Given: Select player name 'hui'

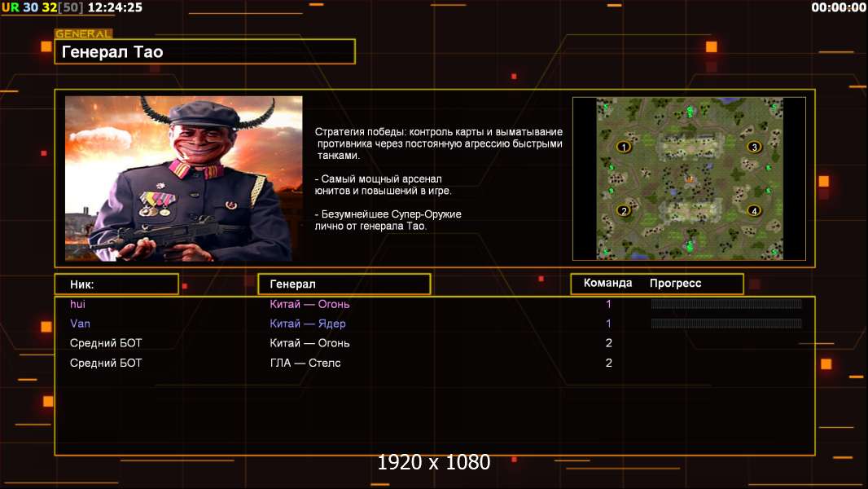Looking at the screenshot, I should [77, 304].
